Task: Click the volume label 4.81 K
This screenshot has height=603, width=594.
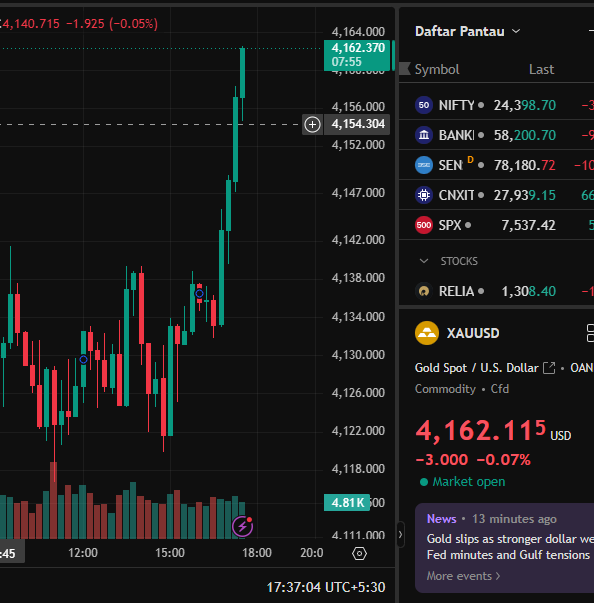Action: (347, 502)
